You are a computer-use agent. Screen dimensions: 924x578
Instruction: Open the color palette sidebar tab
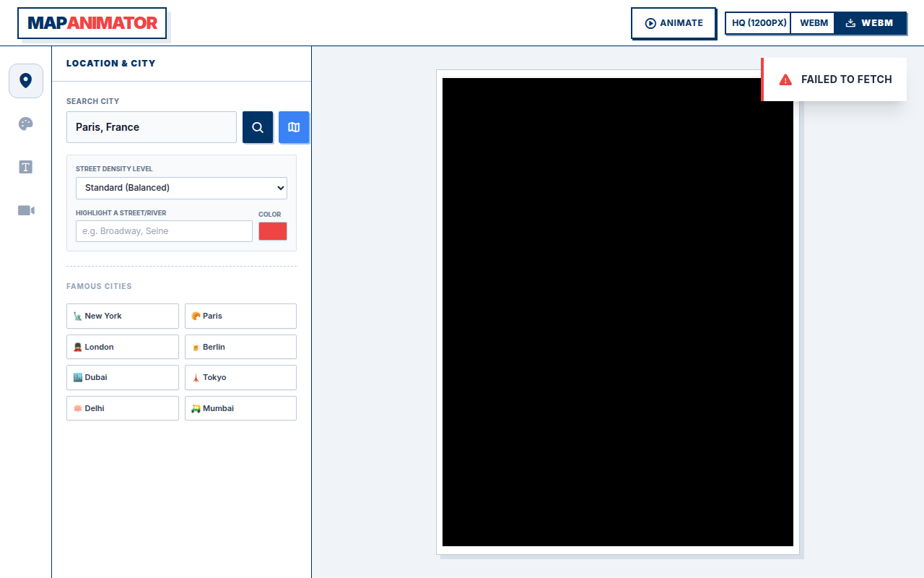click(x=26, y=124)
